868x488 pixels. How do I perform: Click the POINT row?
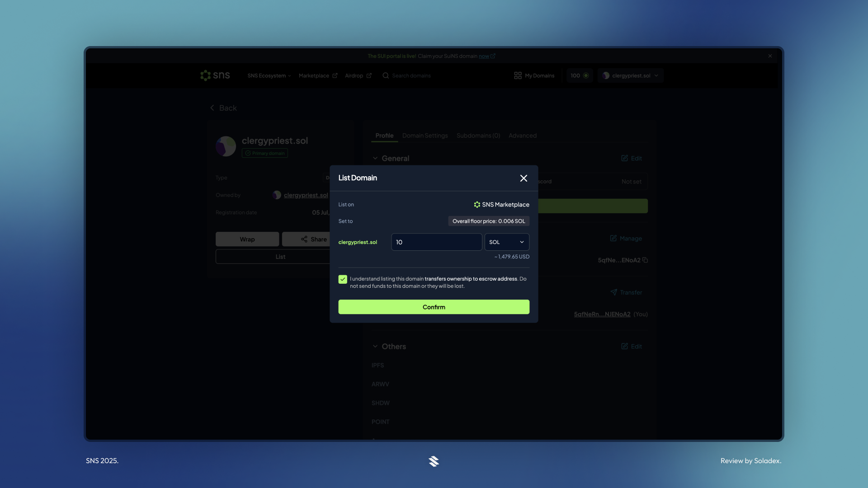(x=380, y=422)
